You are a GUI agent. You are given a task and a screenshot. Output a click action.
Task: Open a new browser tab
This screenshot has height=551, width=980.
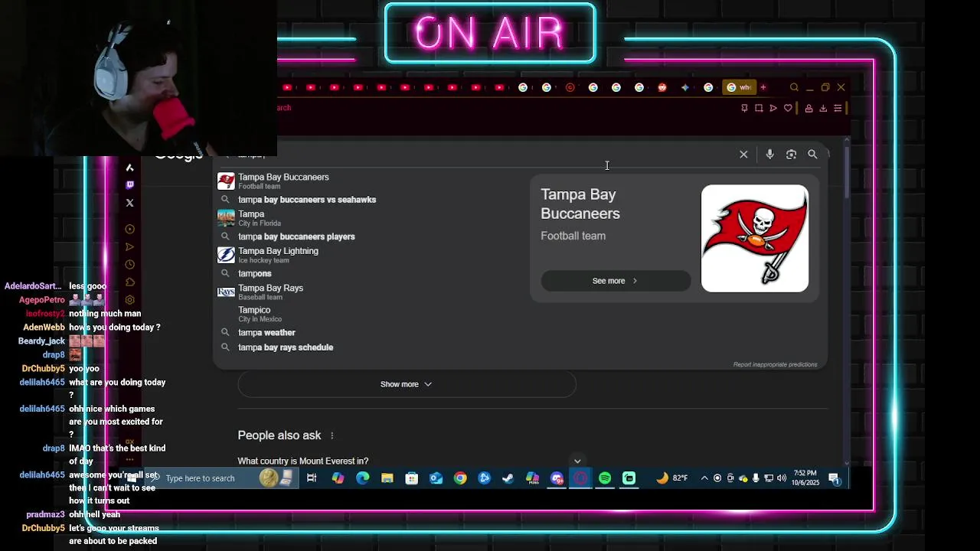(763, 87)
